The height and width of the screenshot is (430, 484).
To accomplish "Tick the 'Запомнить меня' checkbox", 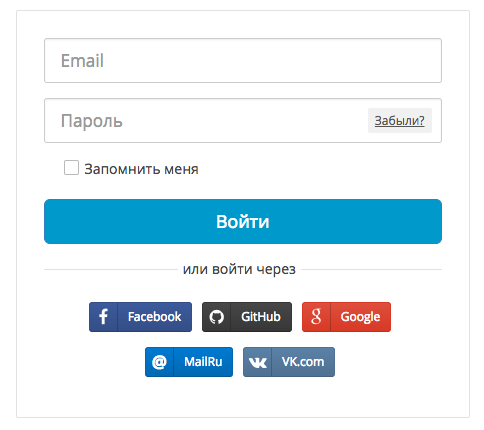I will 71,167.
